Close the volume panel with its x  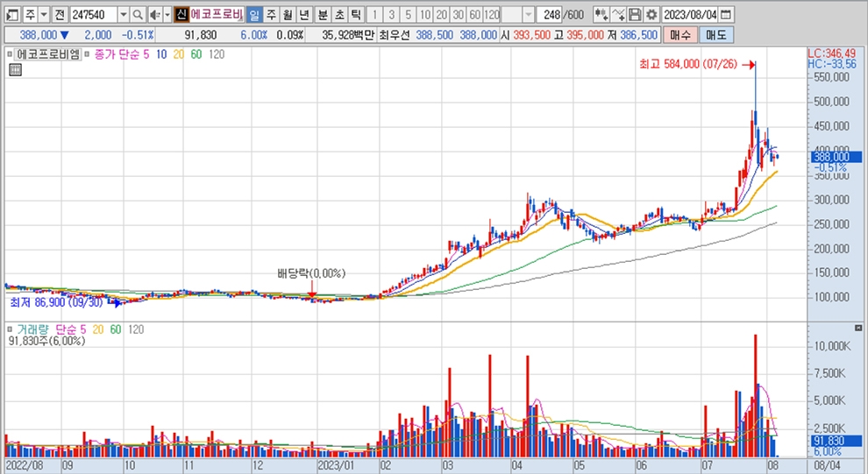[858, 329]
